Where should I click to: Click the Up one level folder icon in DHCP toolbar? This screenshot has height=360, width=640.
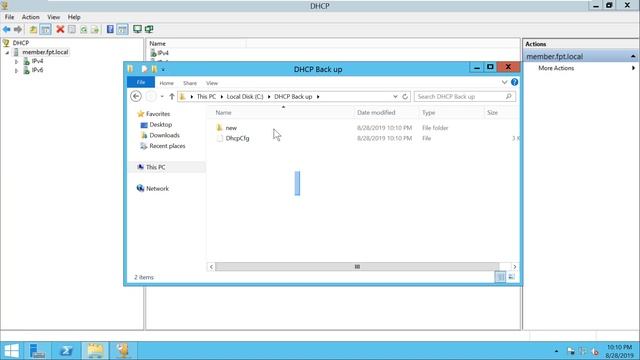33,29
